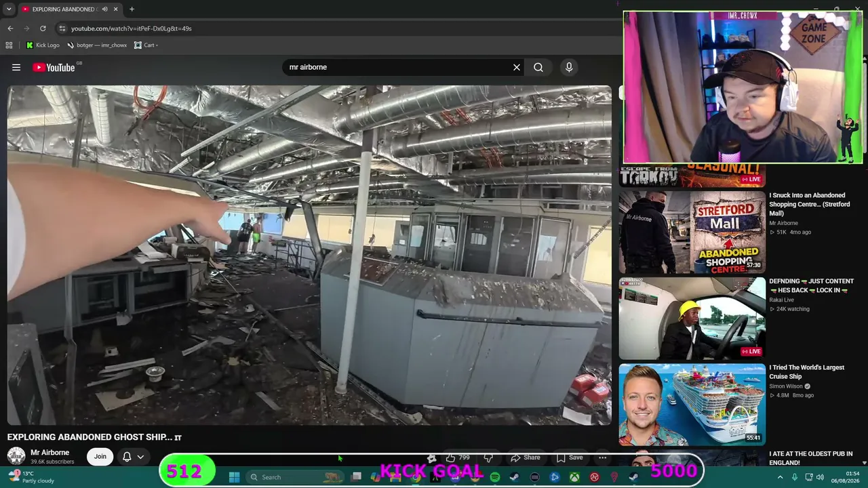Click the 39.6K subscribers text
Viewport: 868px width, 488px height.
[x=52, y=462]
